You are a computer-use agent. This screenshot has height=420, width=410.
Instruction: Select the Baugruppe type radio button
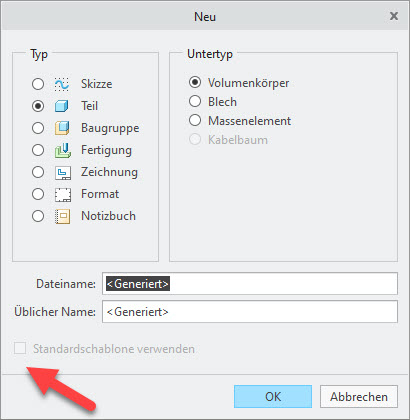pyautogui.click(x=38, y=128)
